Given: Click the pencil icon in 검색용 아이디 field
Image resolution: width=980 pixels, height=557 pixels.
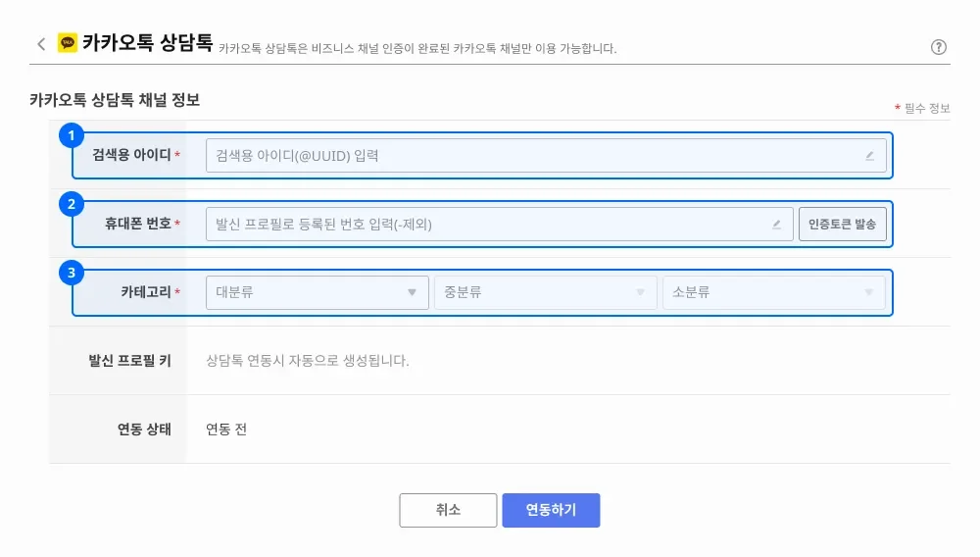Looking at the screenshot, I should coord(869,156).
